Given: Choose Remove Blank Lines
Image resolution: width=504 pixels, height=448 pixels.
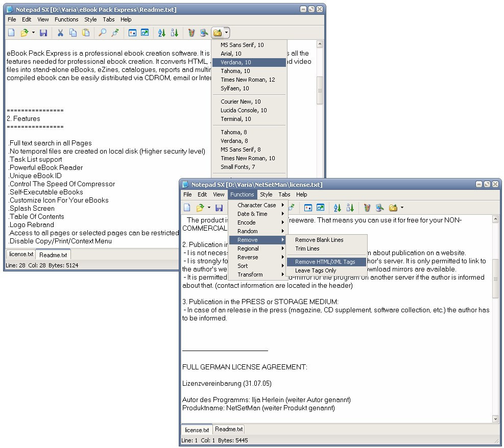Looking at the screenshot, I should (326, 240).
